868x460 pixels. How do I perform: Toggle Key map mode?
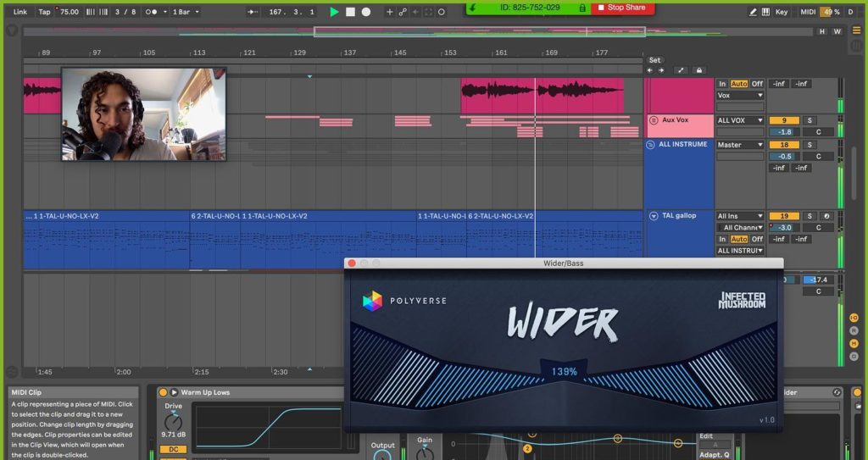tap(781, 12)
